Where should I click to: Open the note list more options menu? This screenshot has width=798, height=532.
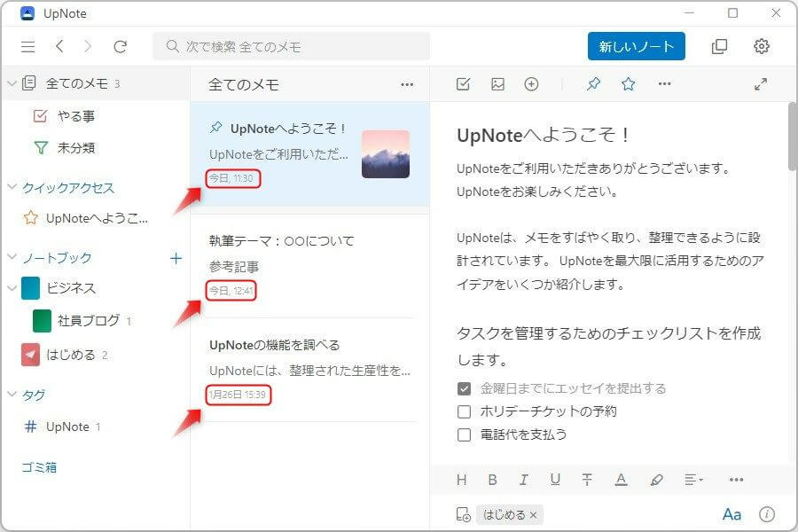[x=407, y=84]
